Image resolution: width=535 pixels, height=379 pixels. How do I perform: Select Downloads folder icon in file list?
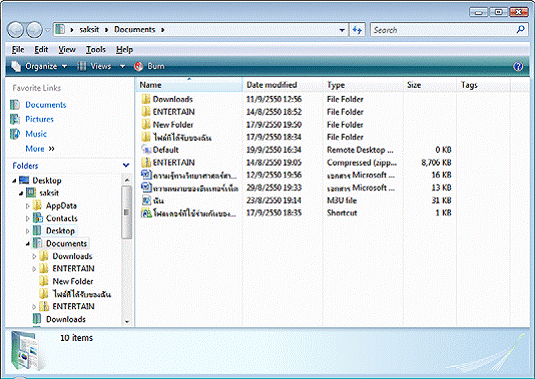[146, 99]
